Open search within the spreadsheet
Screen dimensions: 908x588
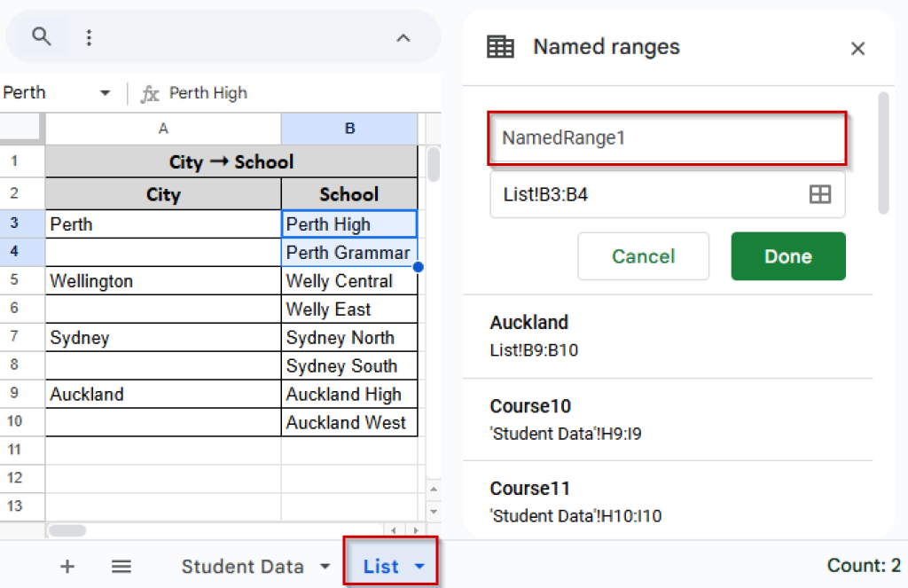[42, 37]
